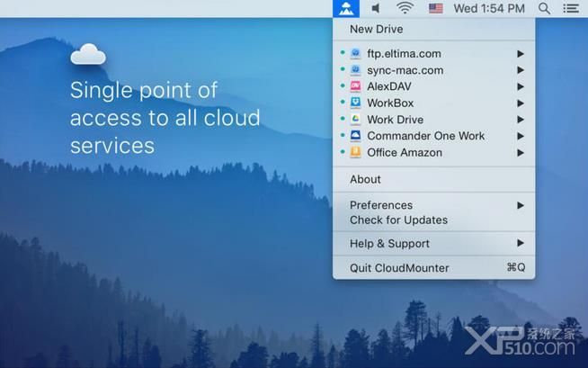Click the sync-mac.com label

(405, 70)
